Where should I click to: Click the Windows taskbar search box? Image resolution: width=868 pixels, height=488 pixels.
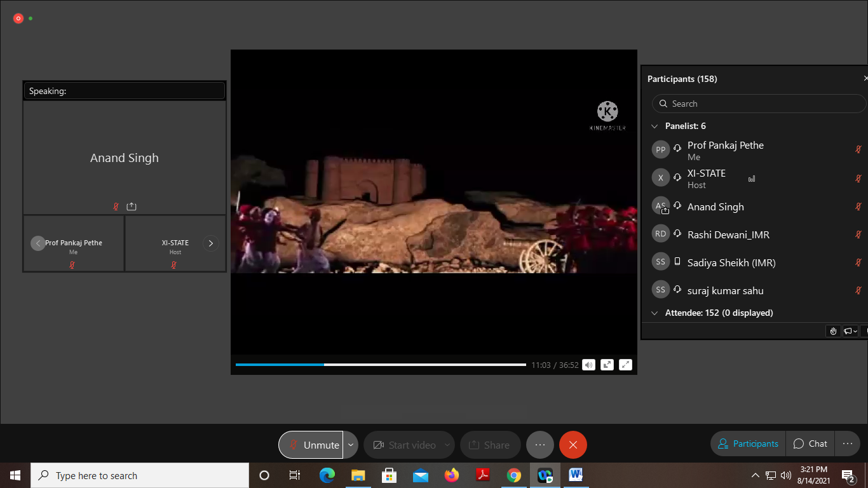140,475
